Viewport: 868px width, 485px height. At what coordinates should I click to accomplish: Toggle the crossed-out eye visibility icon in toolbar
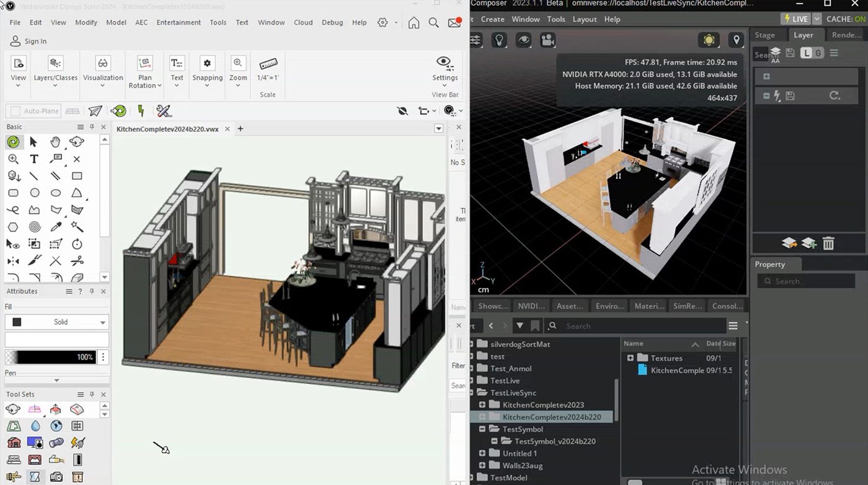402,111
